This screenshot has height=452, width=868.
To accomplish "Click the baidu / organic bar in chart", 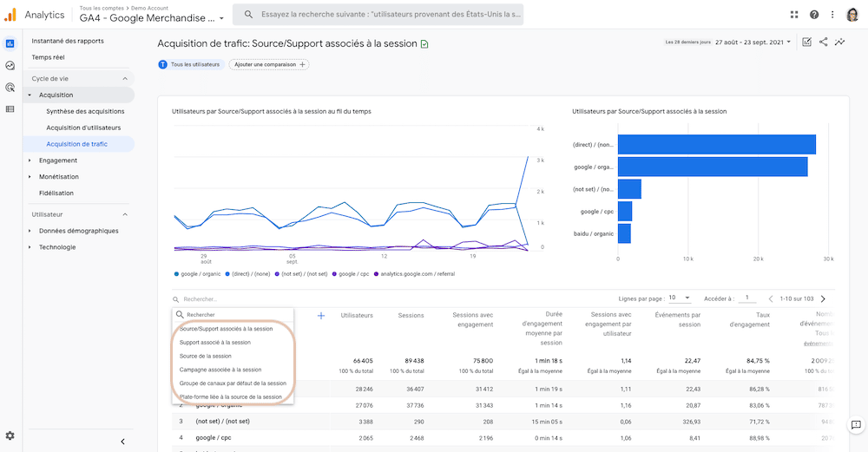I will click(624, 233).
